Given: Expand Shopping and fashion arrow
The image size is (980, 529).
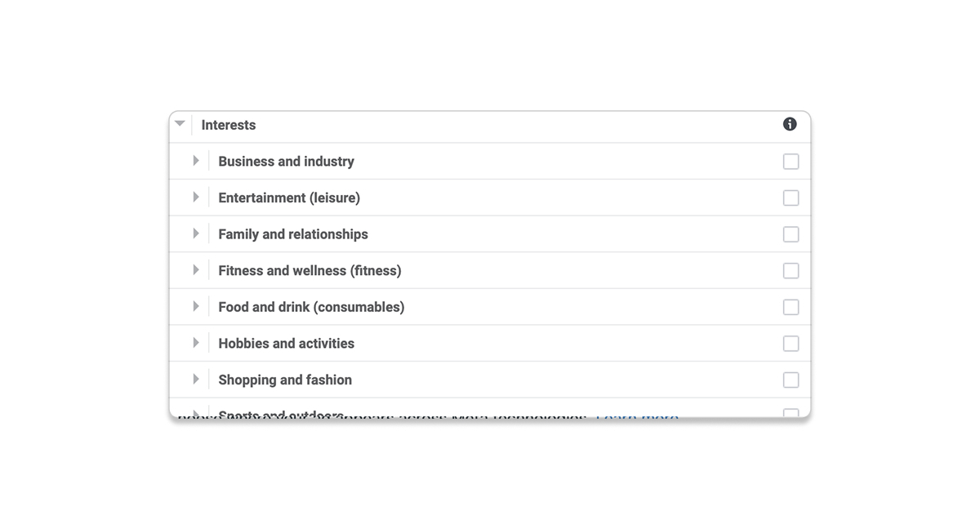Looking at the screenshot, I should pyautogui.click(x=196, y=380).
